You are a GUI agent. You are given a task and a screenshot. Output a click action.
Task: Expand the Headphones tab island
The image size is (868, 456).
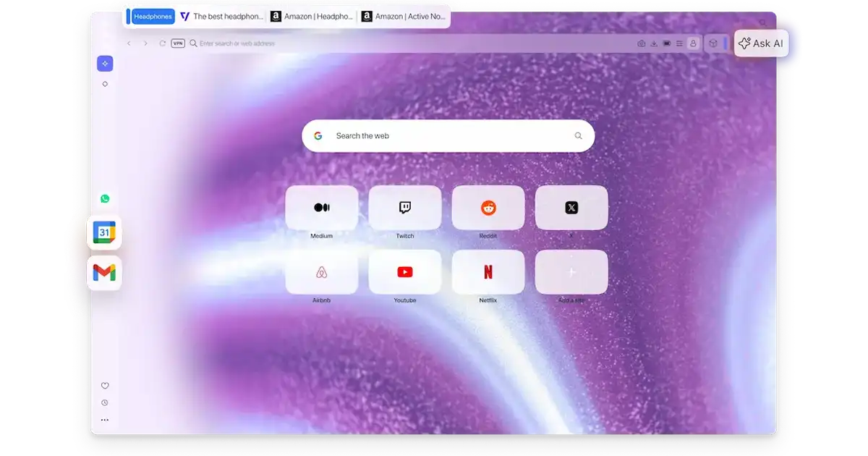click(153, 17)
